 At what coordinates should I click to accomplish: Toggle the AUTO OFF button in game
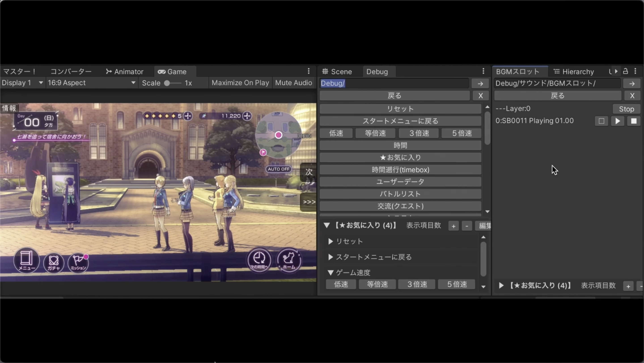[278, 169]
